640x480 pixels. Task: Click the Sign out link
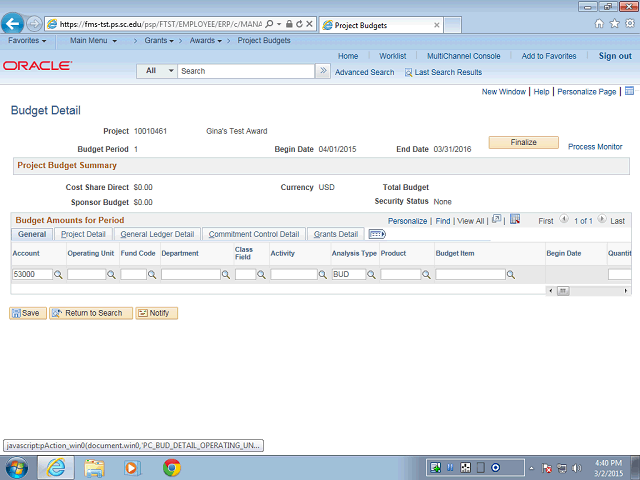click(x=615, y=56)
